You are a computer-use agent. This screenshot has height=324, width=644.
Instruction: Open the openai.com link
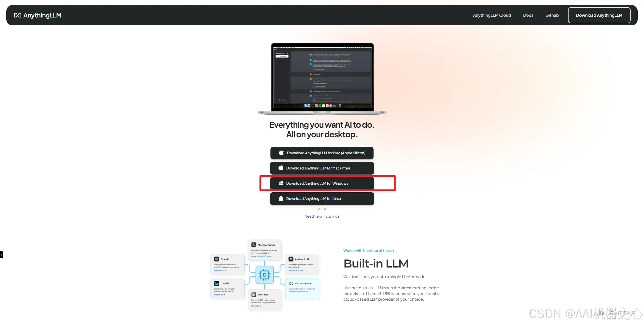coord(220,271)
